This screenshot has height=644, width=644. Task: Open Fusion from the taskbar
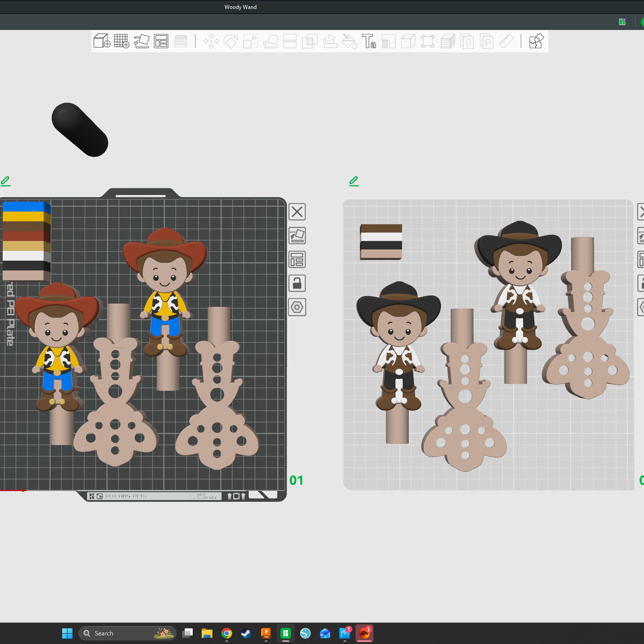(266, 633)
